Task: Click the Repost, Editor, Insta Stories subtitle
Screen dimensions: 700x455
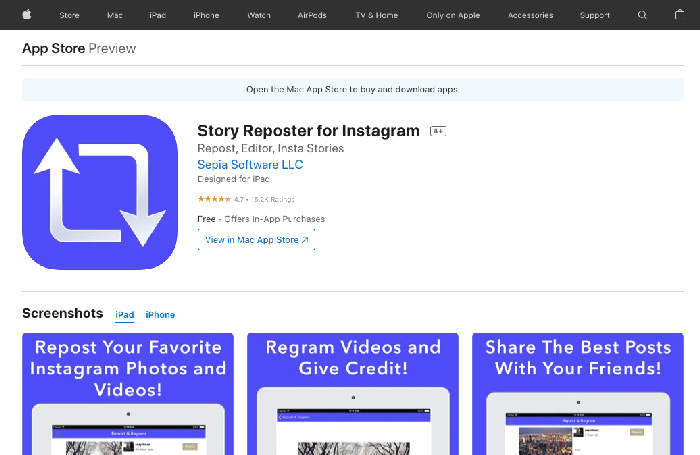Action: [x=271, y=148]
